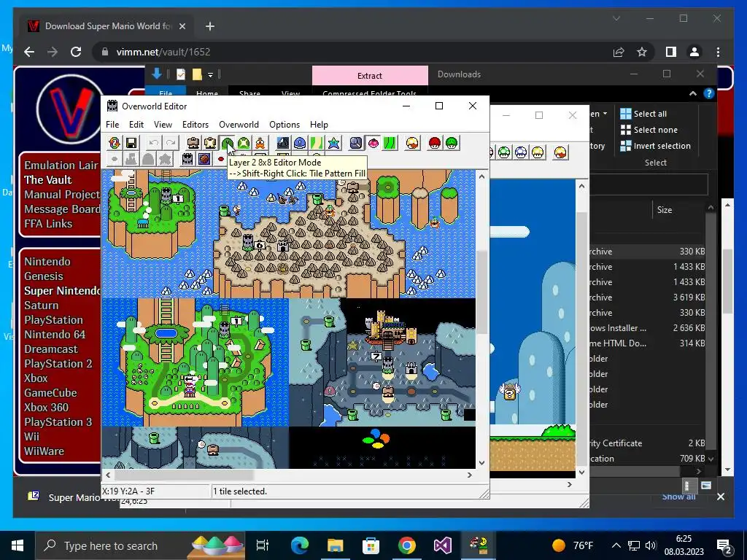Click the pink berry icon in editor toolbar
This screenshot has height=560, width=747.
click(373, 143)
